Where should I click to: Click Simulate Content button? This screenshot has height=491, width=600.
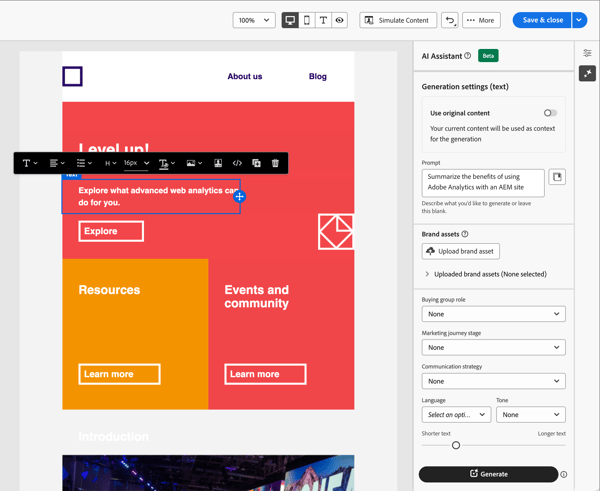click(398, 20)
